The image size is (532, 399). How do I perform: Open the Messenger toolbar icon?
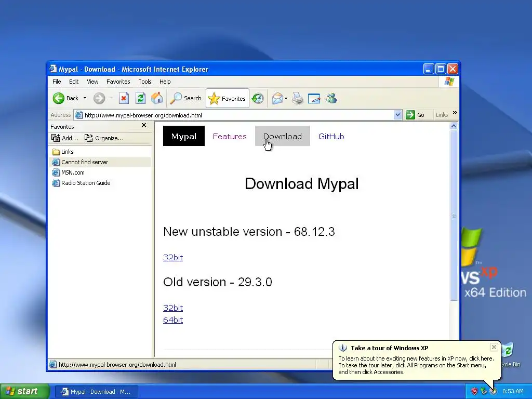coord(331,98)
